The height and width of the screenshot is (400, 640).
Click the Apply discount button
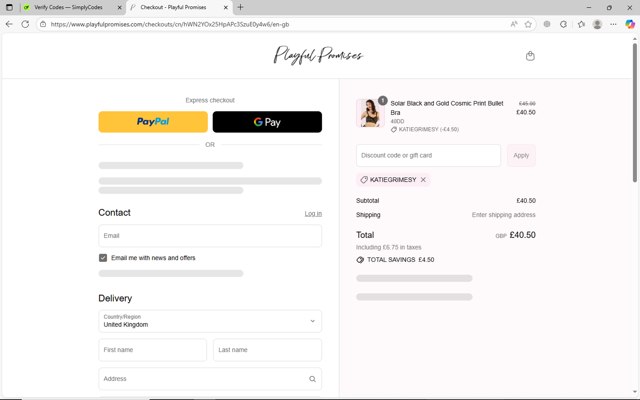click(521, 156)
